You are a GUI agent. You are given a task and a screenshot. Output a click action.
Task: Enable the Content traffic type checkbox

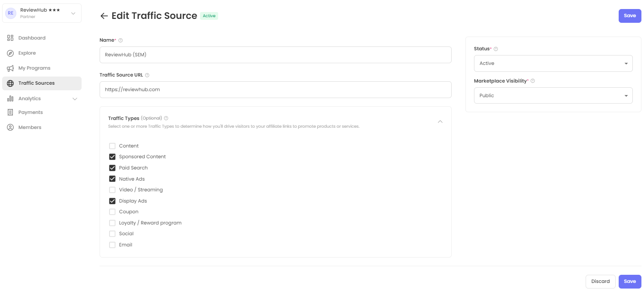pyautogui.click(x=112, y=146)
